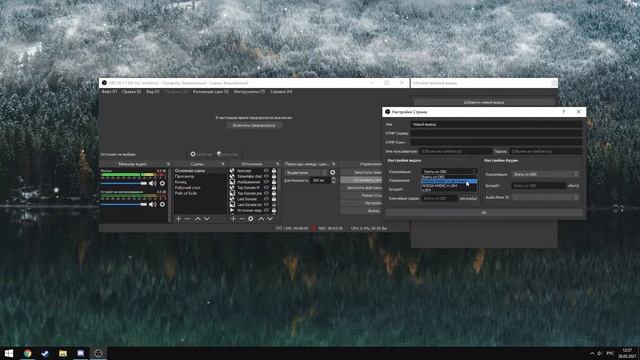Toggle visibility of Last Donate png source
Viewport: 640px width, 360px height.
pos(266,204)
